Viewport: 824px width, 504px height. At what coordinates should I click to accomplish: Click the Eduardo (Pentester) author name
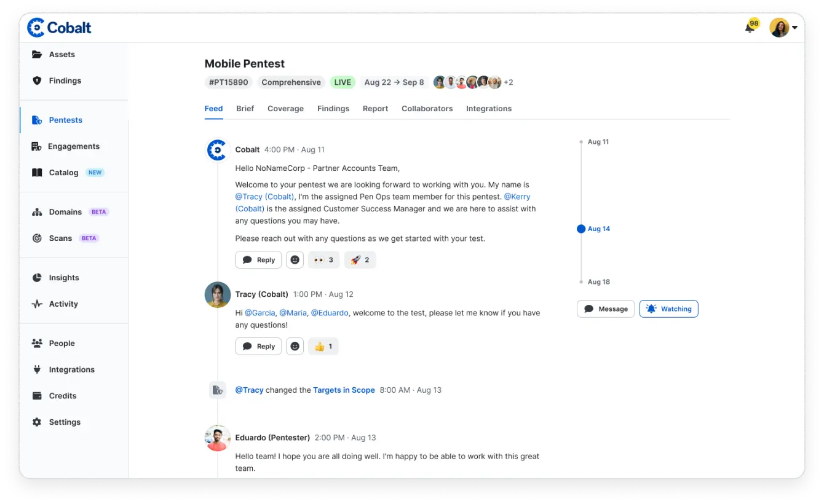tap(272, 438)
